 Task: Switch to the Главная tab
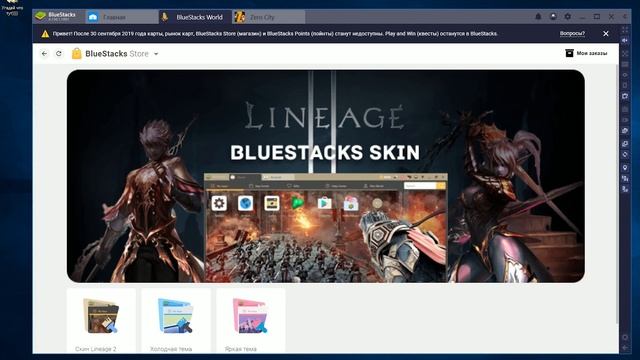[x=122, y=17]
